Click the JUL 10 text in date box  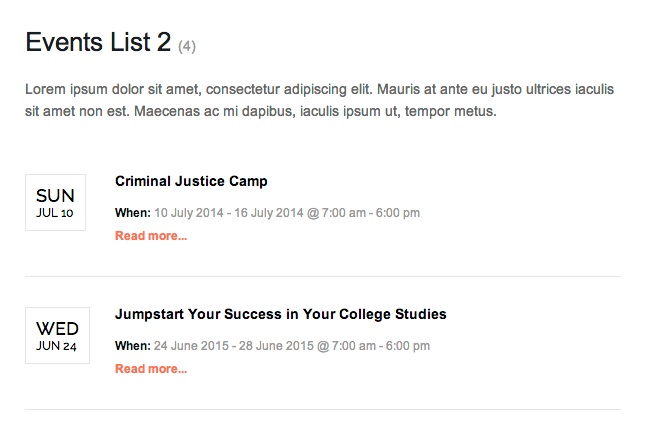click(55, 213)
